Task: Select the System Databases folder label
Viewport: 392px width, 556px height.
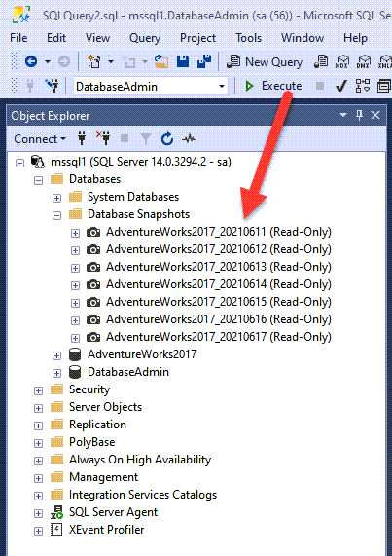Action: coord(133,197)
